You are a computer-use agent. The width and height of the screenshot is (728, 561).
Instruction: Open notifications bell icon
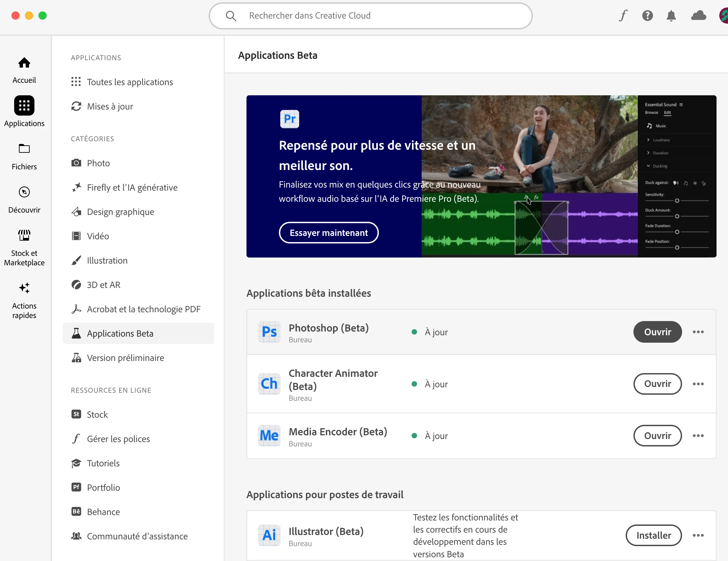click(x=671, y=16)
